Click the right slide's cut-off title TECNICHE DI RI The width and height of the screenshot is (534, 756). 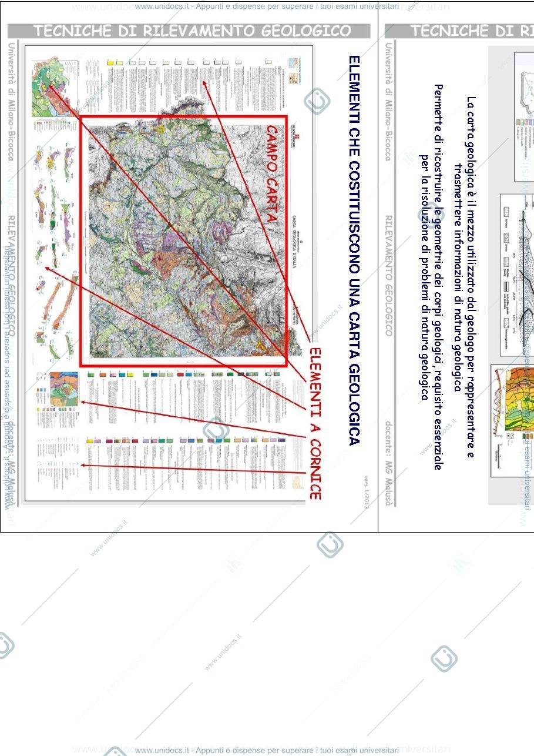click(x=472, y=31)
